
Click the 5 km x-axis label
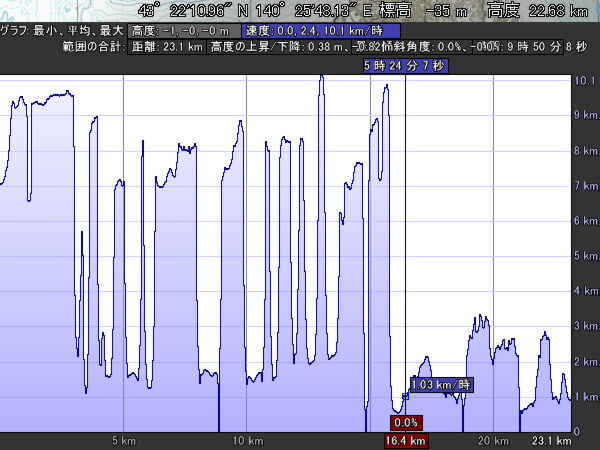coord(123,440)
